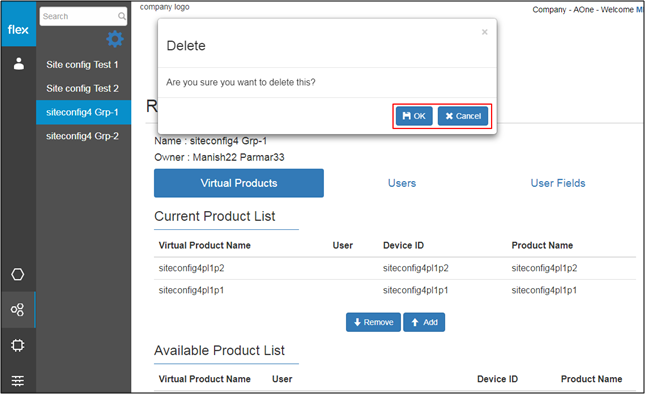Screen dimensions: 645x394
Task: Select the siteconfig4pl1p2 product row
Action: click(x=395, y=268)
